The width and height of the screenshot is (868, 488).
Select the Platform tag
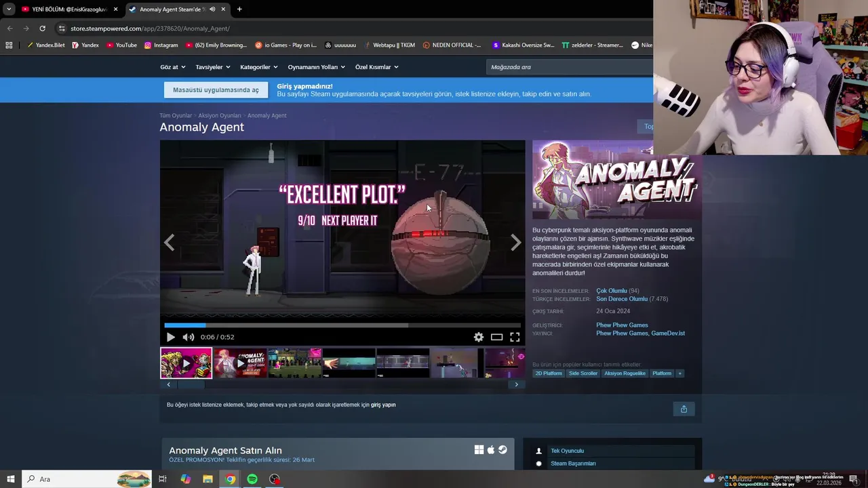coord(662,373)
